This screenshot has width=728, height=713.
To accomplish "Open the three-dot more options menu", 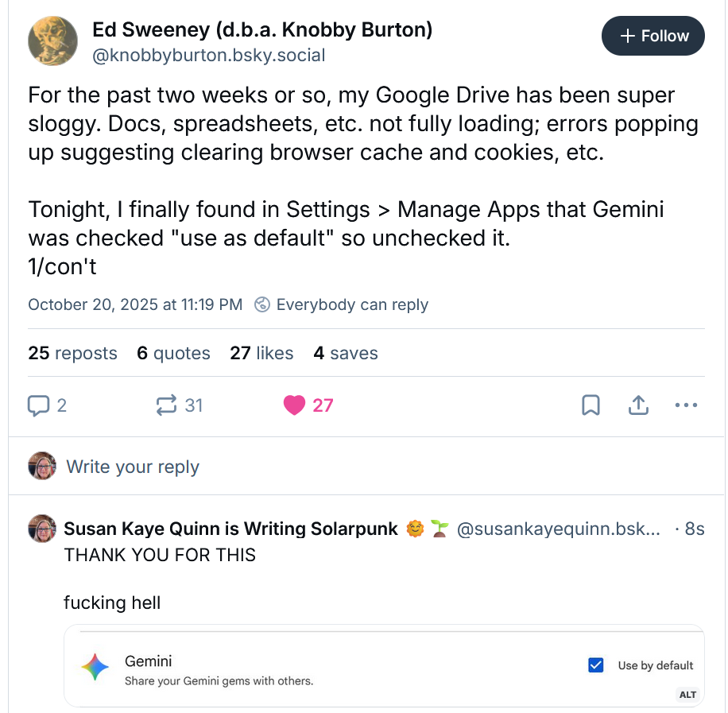I will click(685, 405).
